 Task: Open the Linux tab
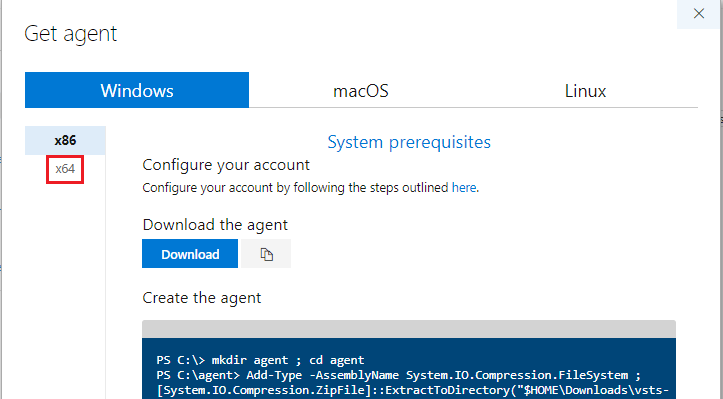click(585, 90)
